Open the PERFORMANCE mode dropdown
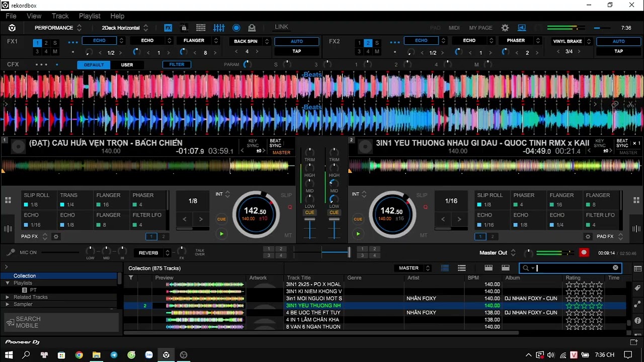 pyautogui.click(x=57, y=28)
